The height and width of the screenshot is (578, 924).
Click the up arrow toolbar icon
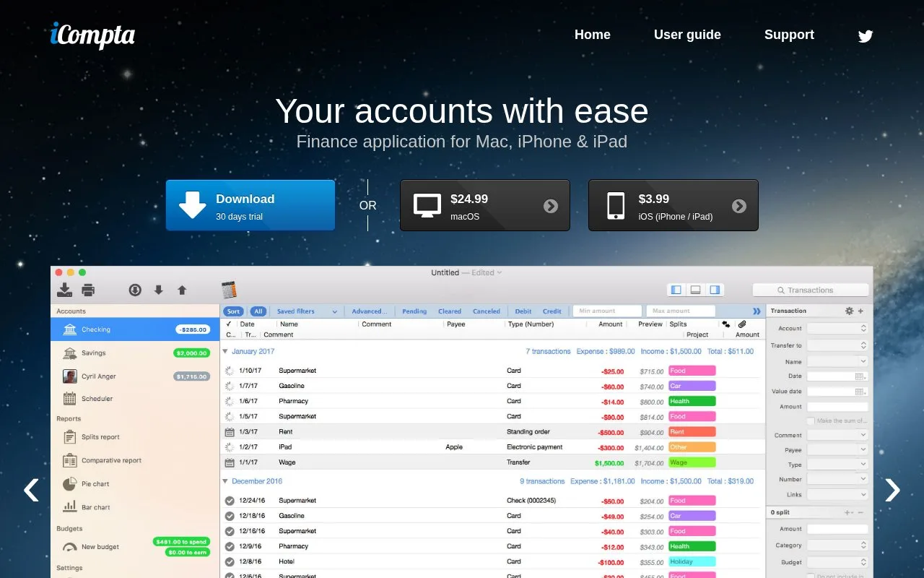pyautogui.click(x=182, y=290)
